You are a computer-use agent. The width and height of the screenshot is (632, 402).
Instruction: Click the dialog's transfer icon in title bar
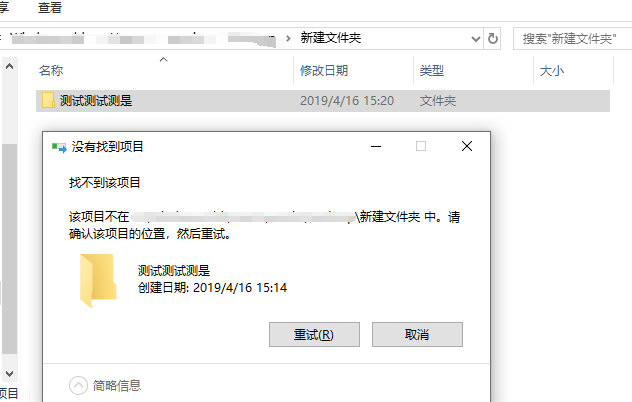[59, 147]
